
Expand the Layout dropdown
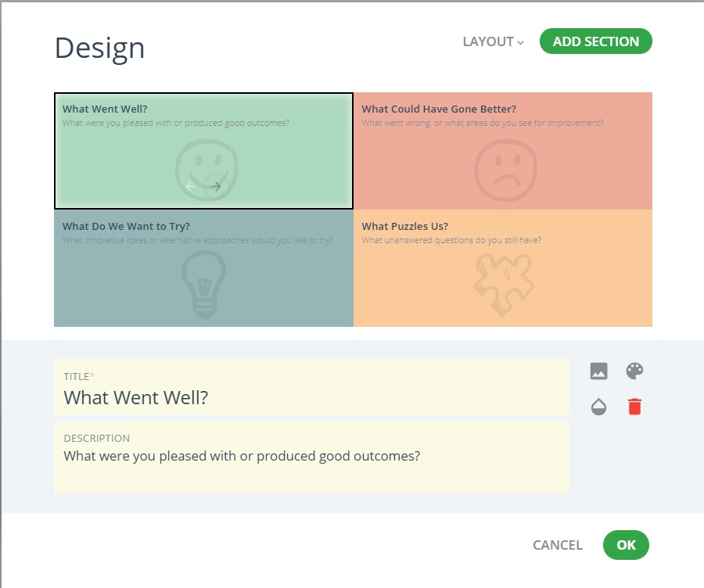(493, 41)
